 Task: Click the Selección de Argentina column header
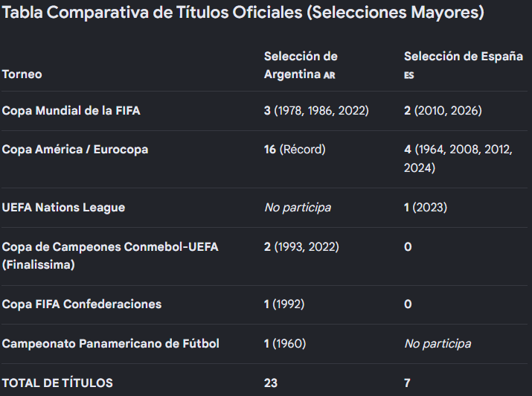coord(301,66)
